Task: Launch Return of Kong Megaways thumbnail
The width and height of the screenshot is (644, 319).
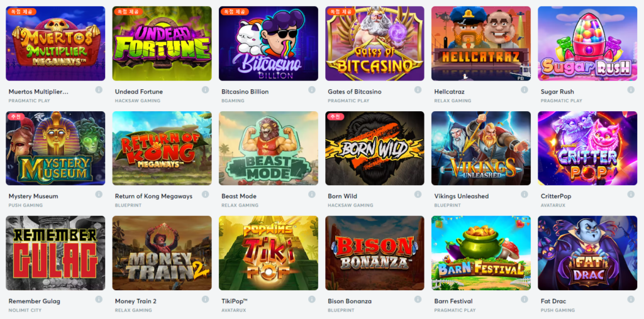Action: pyautogui.click(x=162, y=148)
